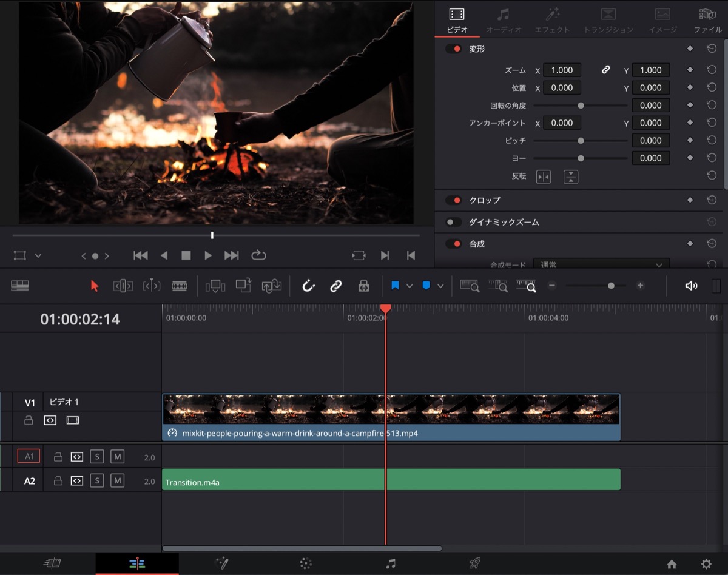Screen dimensions: 728x575
Task: Play the timeline forward
Action: click(208, 255)
